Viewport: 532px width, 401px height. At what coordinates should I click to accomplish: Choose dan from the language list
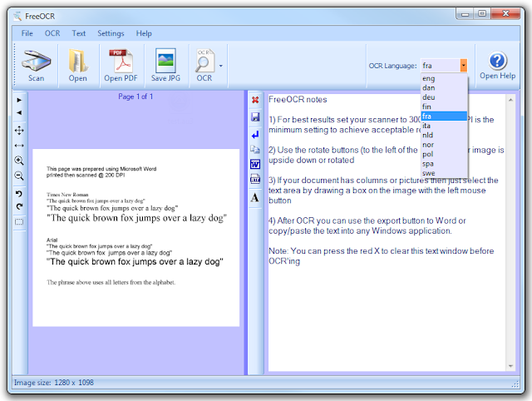click(x=444, y=87)
